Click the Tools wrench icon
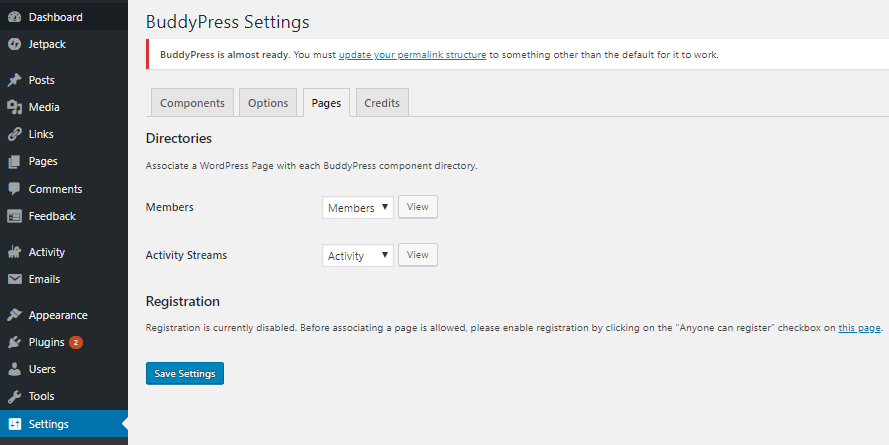This screenshot has width=889, height=445. 14,396
